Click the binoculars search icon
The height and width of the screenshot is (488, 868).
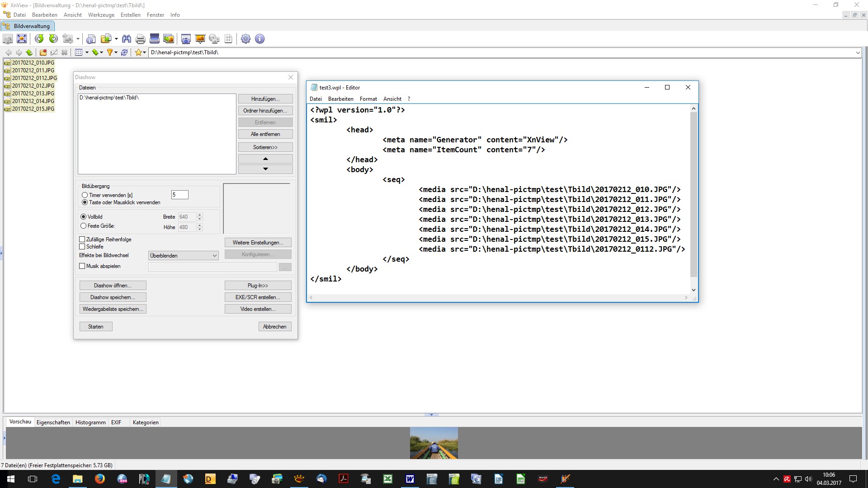coord(127,39)
